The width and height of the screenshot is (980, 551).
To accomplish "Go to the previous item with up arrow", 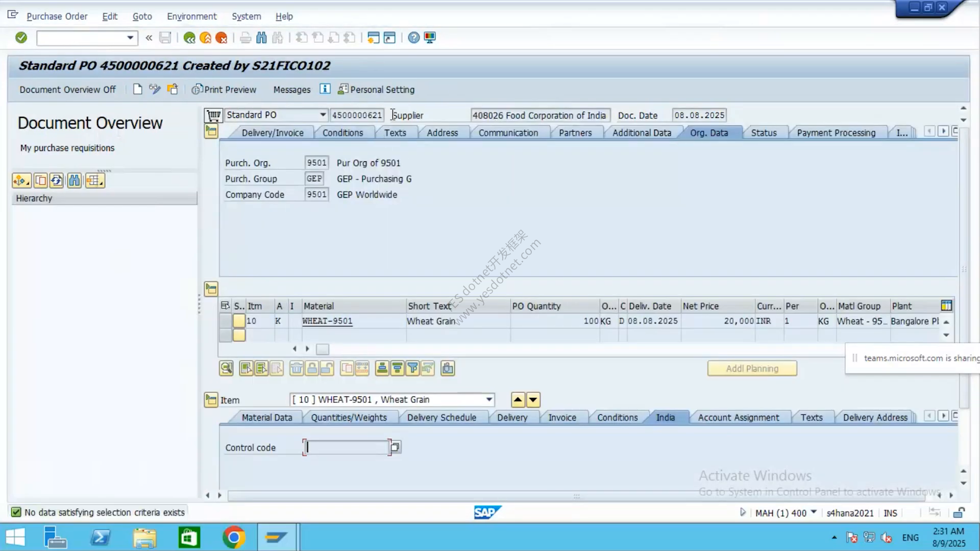I will pos(518,399).
